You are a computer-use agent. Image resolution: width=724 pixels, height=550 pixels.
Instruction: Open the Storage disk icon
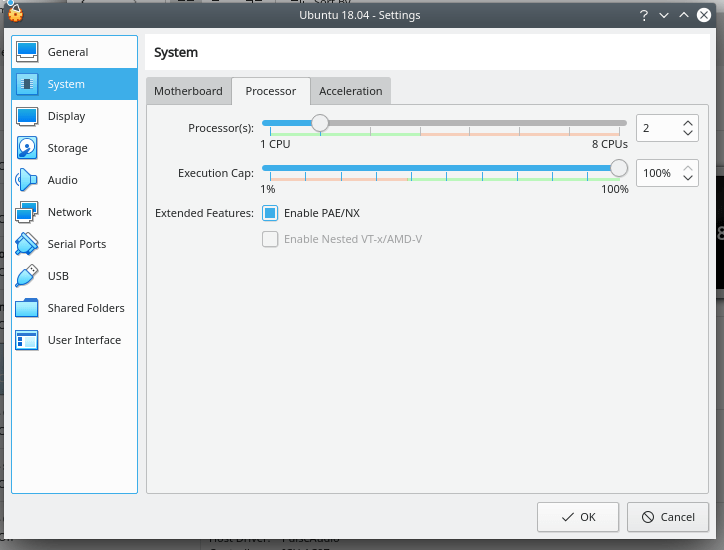pyautogui.click(x=27, y=148)
